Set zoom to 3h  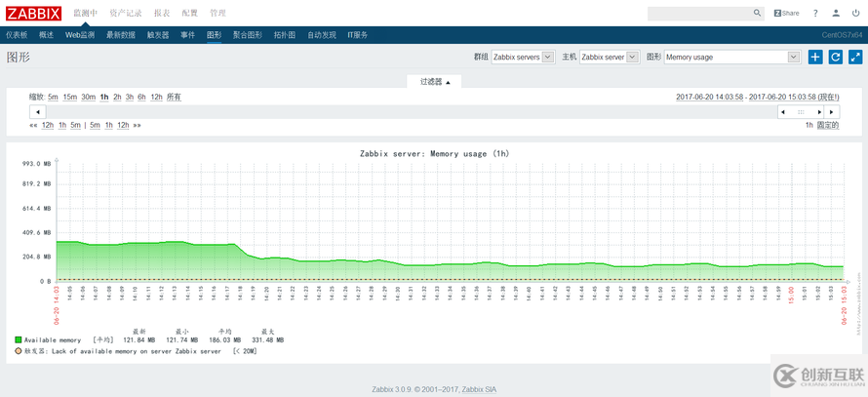point(130,97)
